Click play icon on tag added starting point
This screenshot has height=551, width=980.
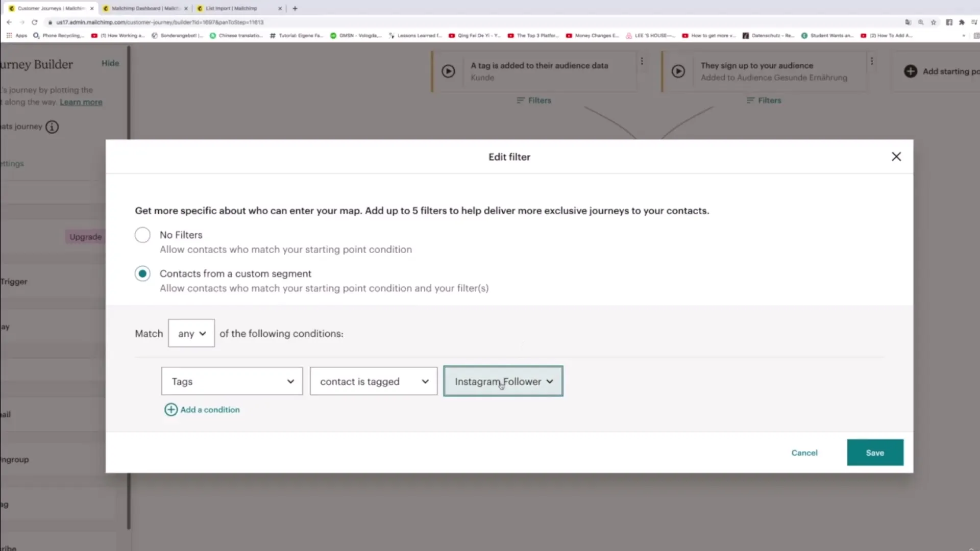click(x=448, y=71)
